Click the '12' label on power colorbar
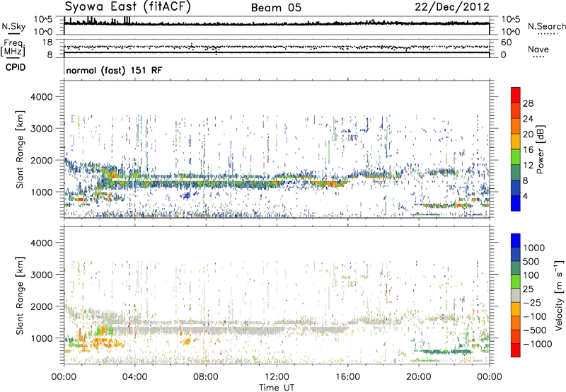Viewport: 566px width, 392px height. 528,166
